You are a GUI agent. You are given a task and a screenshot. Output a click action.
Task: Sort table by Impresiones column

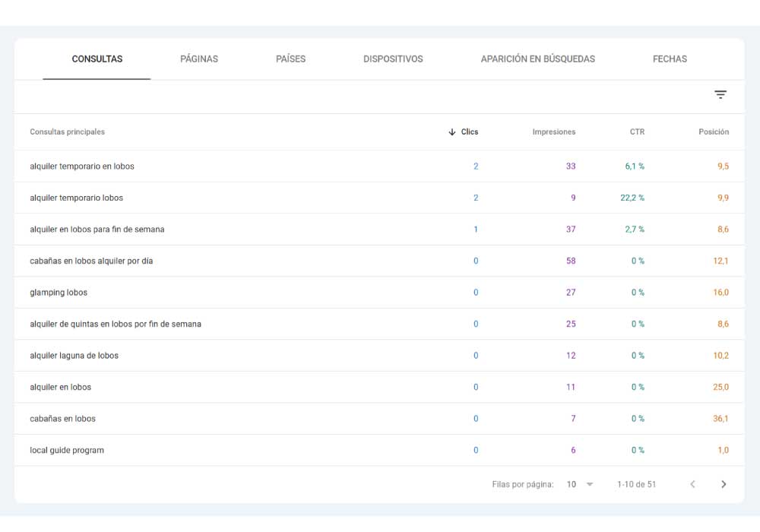pyautogui.click(x=553, y=132)
